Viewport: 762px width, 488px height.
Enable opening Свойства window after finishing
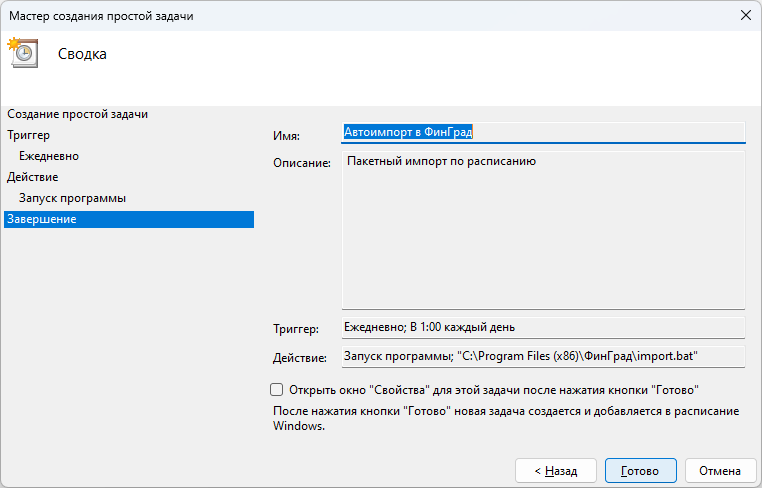(x=277, y=389)
